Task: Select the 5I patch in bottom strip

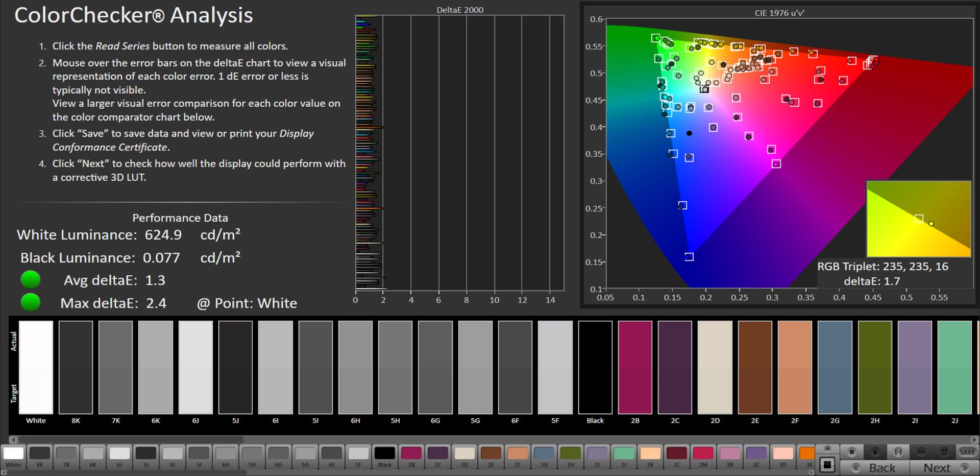Action: tap(199, 457)
